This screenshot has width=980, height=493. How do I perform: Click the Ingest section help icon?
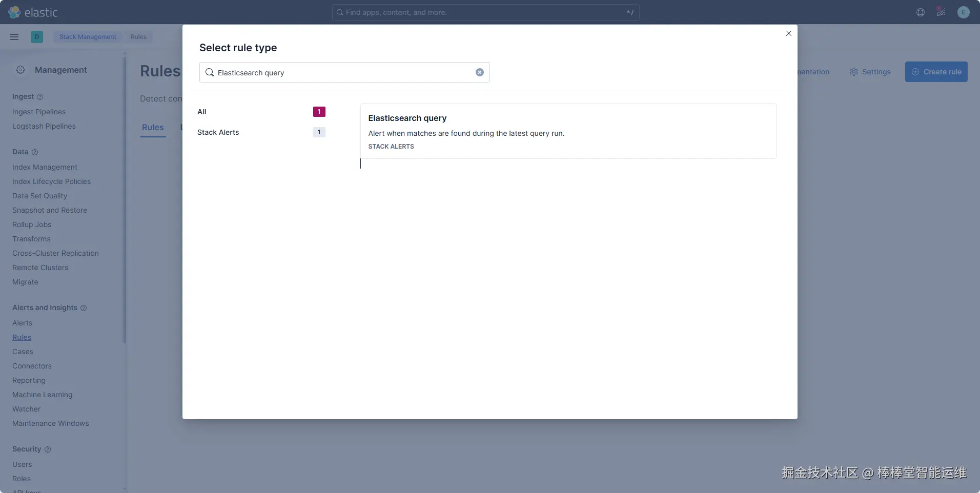coord(40,97)
